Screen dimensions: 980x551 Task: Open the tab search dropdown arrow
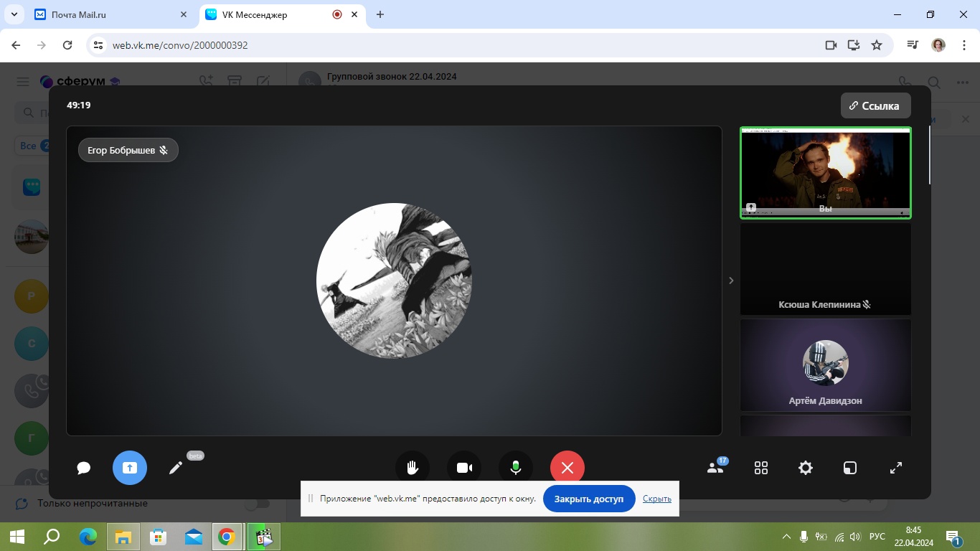pos(14,14)
